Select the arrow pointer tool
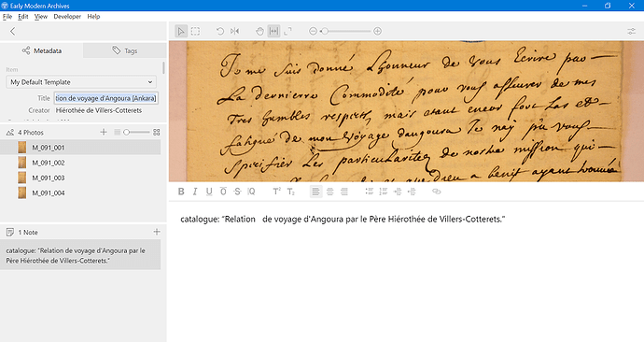 (x=181, y=31)
